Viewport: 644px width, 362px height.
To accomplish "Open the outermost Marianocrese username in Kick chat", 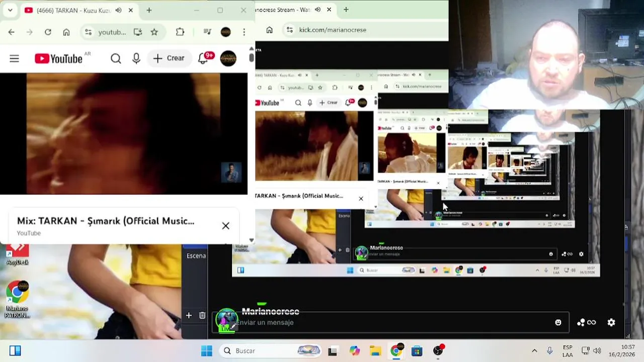I will pyautogui.click(x=271, y=312).
